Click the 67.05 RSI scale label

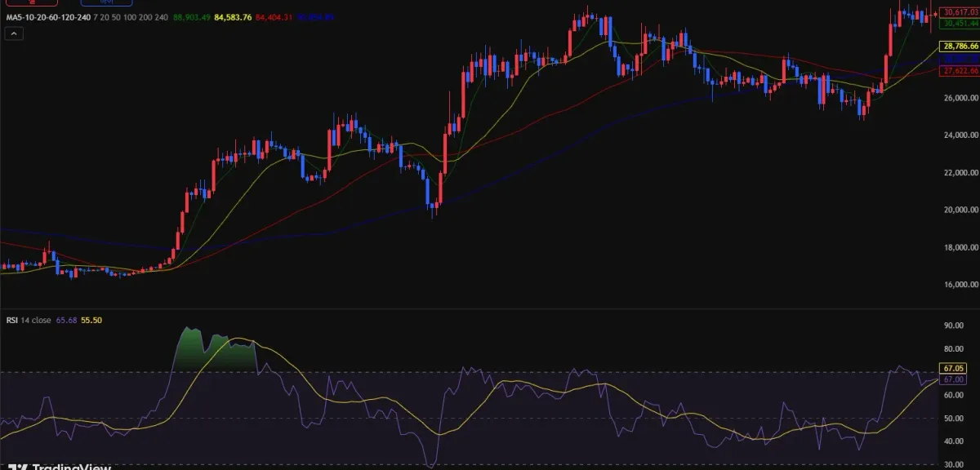pyautogui.click(x=953, y=369)
